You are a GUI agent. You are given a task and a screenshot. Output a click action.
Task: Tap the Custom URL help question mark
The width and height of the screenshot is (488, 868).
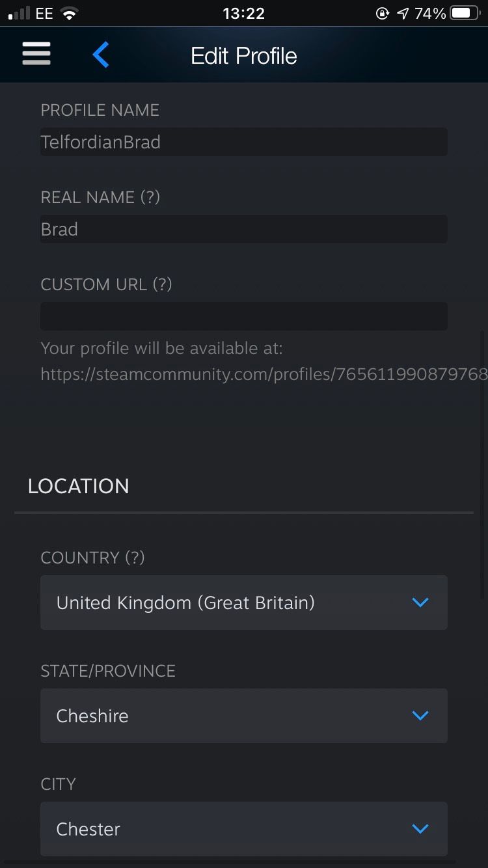[x=162, y=284]
